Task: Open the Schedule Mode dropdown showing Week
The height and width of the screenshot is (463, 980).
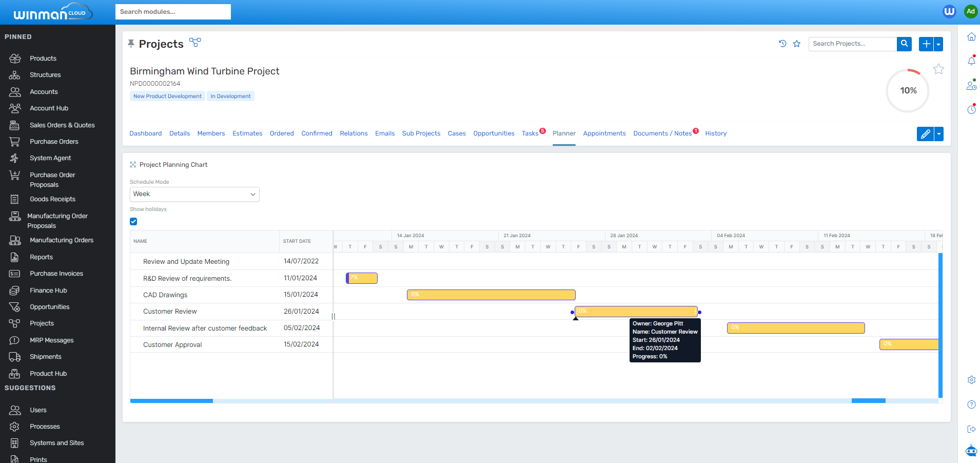Action: pos(194,194)
